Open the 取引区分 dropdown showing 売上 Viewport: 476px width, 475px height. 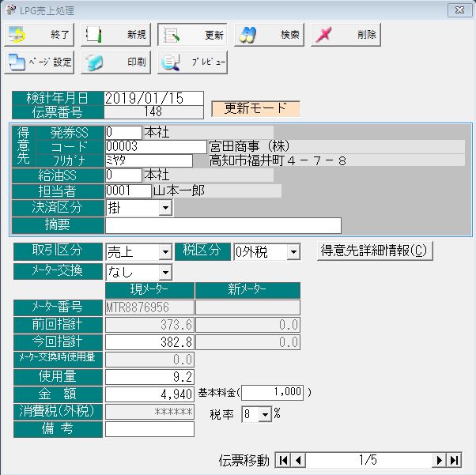(164, 251)
